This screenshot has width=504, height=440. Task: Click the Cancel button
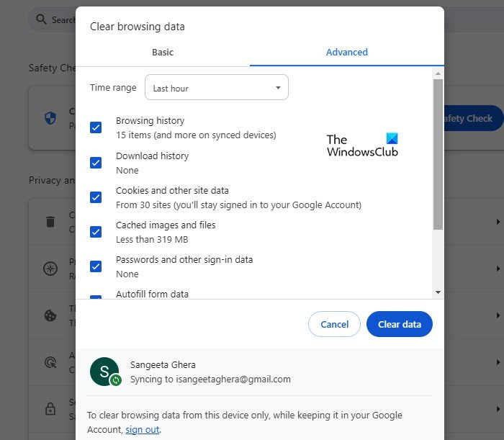coord(334,324)
